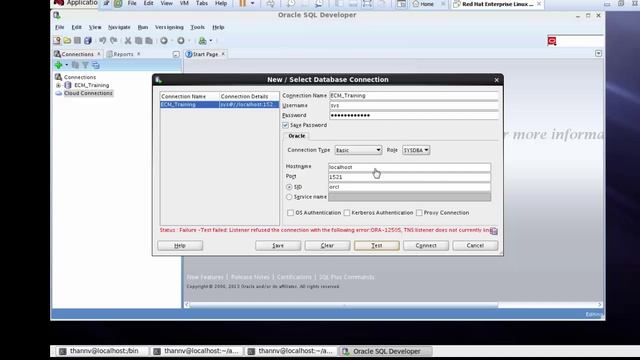Click the Help button in the dialog
Image resolution: width=640 pixels, height=360 pixels.
(180, 245)
